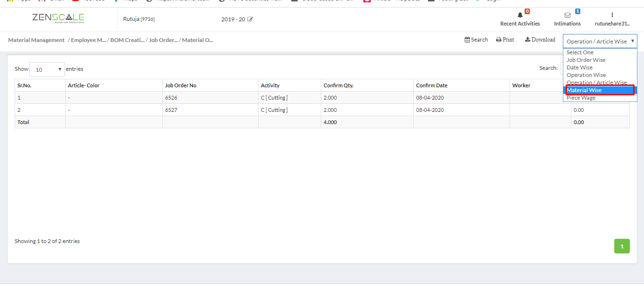Choose Operation / Article Wise list option

[600, 83]
